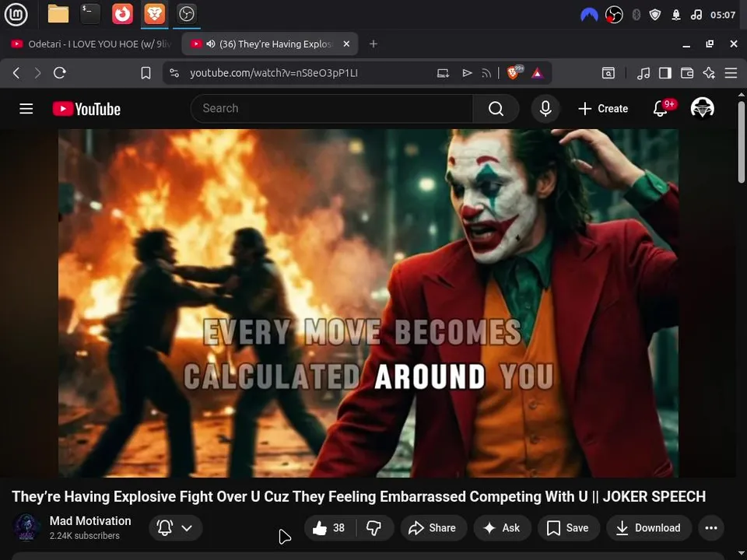Viewport: 747px width, 560px height.
Task: Open the Mad Motivation channel avatar
Action: click(26, 527)
